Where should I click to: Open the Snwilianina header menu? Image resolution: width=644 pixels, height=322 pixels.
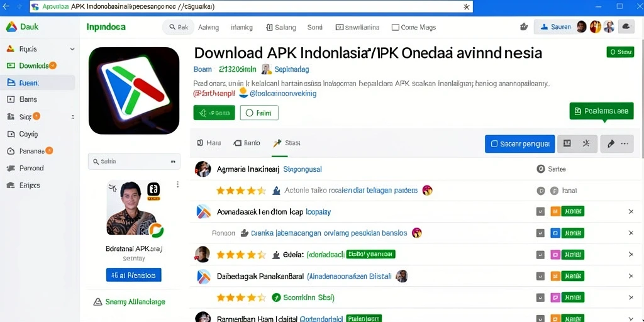357,28
